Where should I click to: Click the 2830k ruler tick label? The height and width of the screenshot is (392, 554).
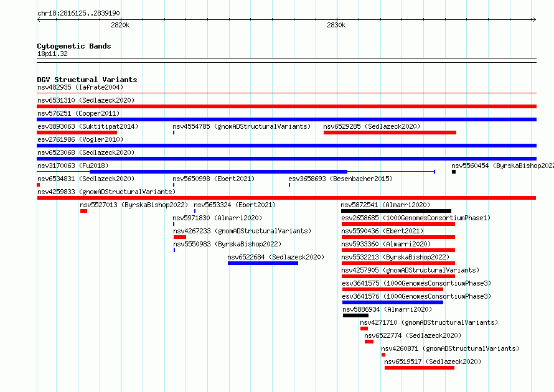(336, 25)
